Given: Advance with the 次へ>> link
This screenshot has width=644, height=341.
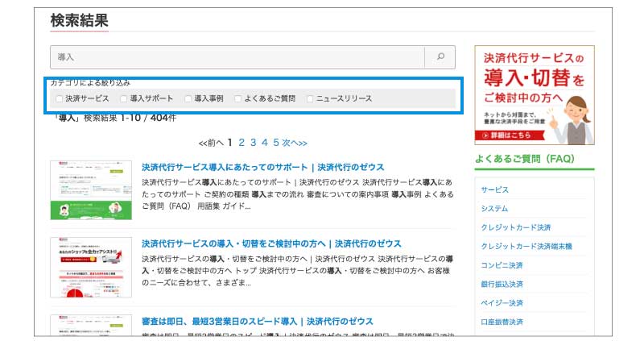Looking at the screenshot, I should click(295, 143).
